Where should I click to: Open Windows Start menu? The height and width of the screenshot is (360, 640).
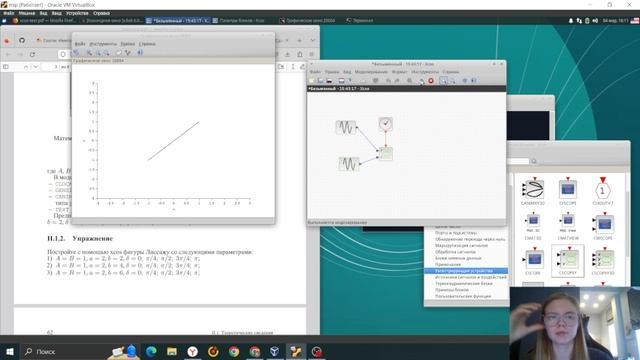[10, 351]
